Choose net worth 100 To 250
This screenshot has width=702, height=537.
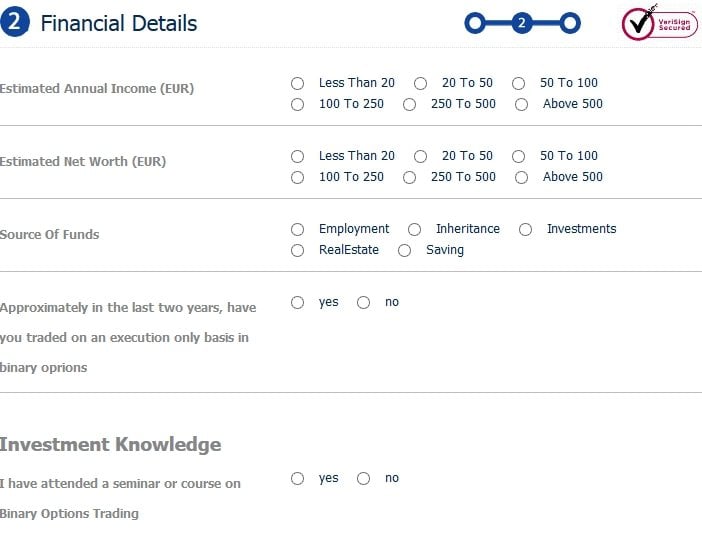297,177
